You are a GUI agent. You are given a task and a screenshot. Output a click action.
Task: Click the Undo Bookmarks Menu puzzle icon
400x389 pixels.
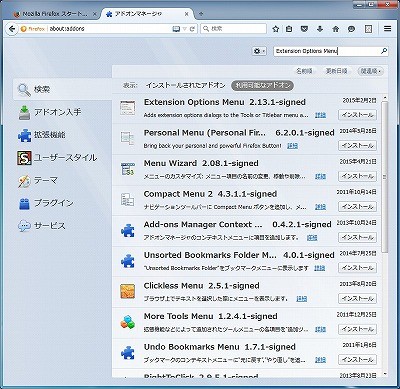pos(128,353)
